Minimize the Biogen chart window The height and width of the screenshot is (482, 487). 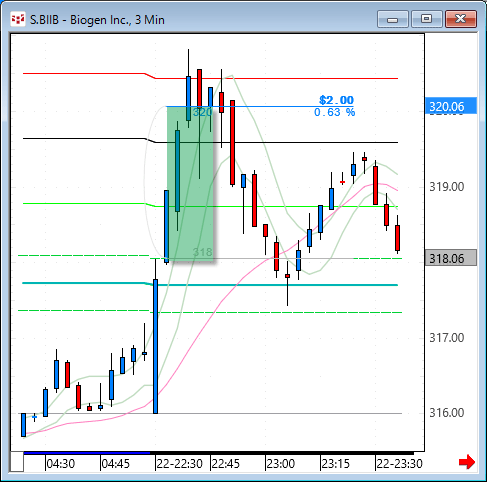click(x=393, y=19)
